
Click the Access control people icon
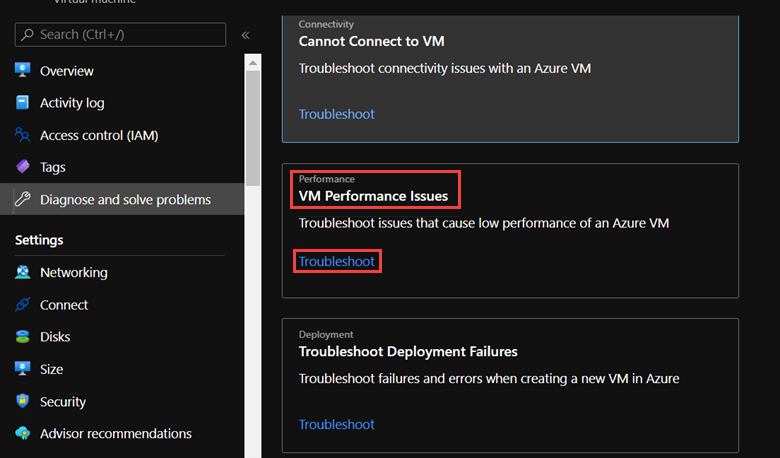23,135
